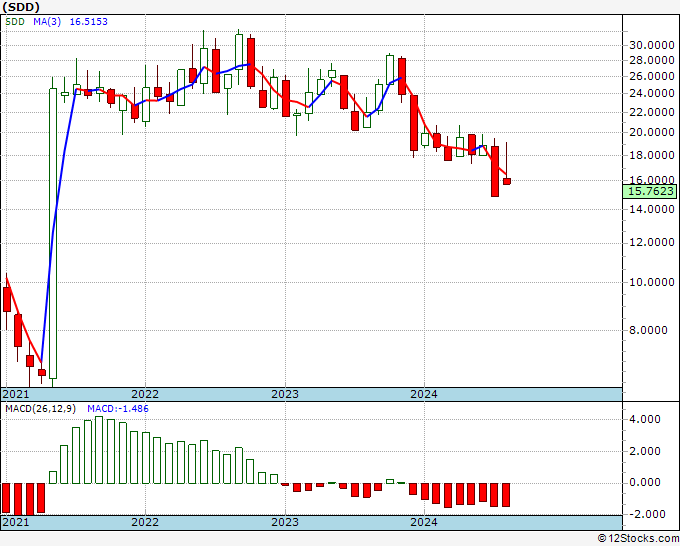
Task: Click the 20.0000 price axis label
Action: pos(652,133)
